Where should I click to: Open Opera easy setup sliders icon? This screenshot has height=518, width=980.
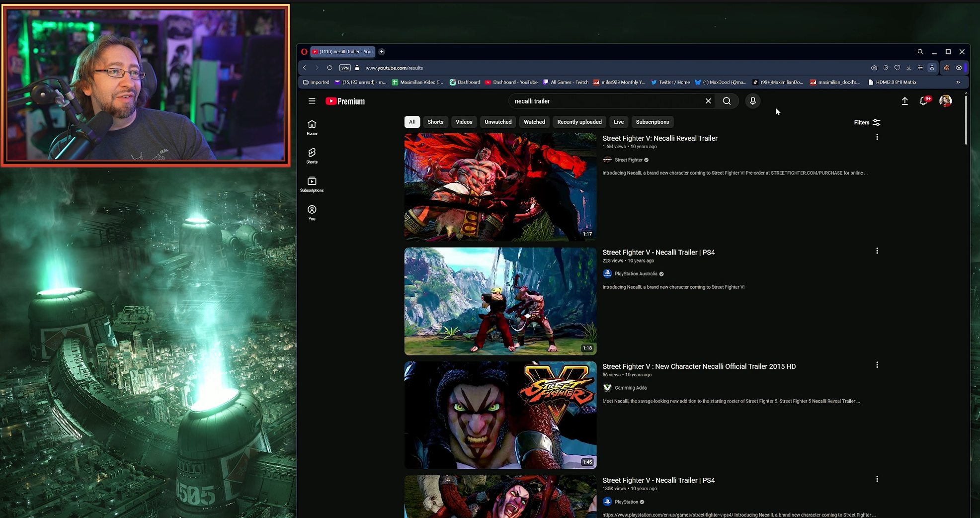click(920, 68)
